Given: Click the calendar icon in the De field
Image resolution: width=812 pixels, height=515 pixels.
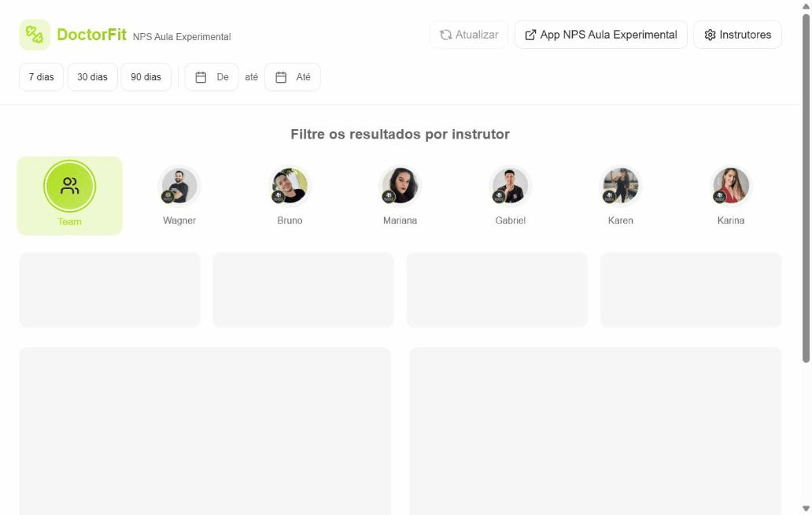Looking at the screenshot, I should pyautogui.click(x=201, y=77).
